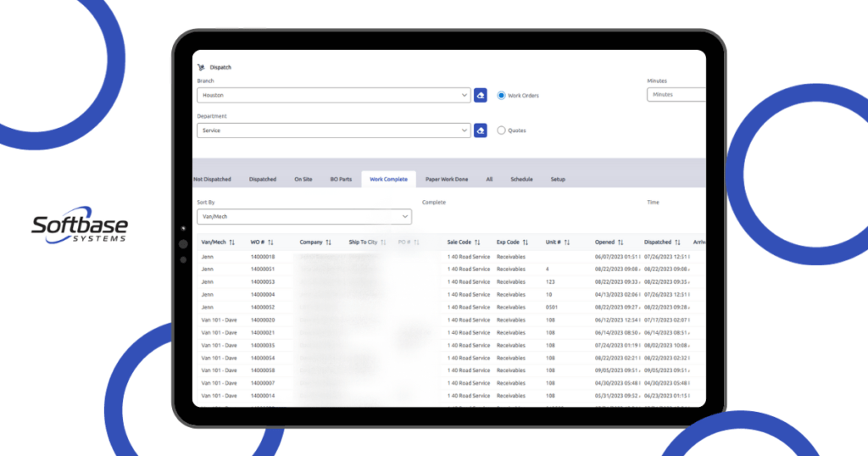Viewport: 868px width, 456px height.
Task: Sort table by Exp Code column arrows
Action: point(526,242)
